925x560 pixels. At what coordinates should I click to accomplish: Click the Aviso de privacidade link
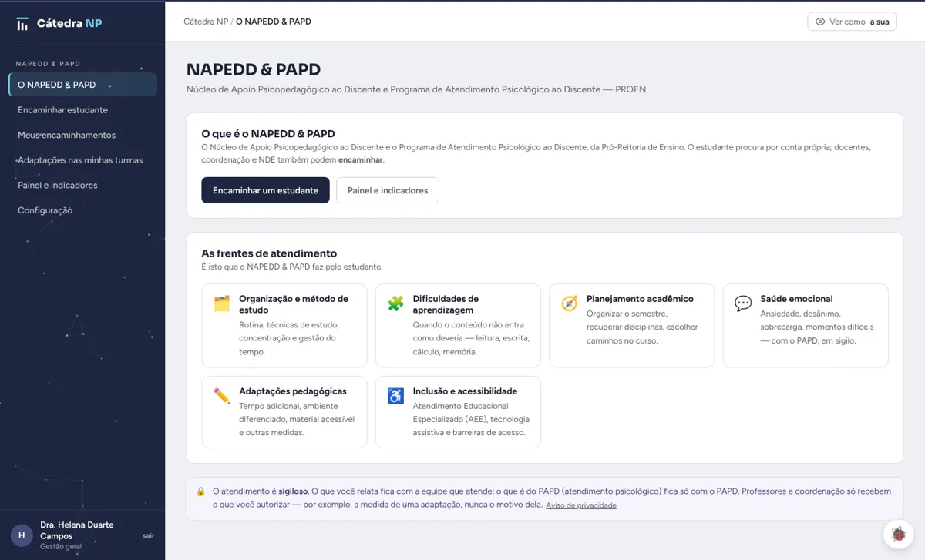(581, 505)
